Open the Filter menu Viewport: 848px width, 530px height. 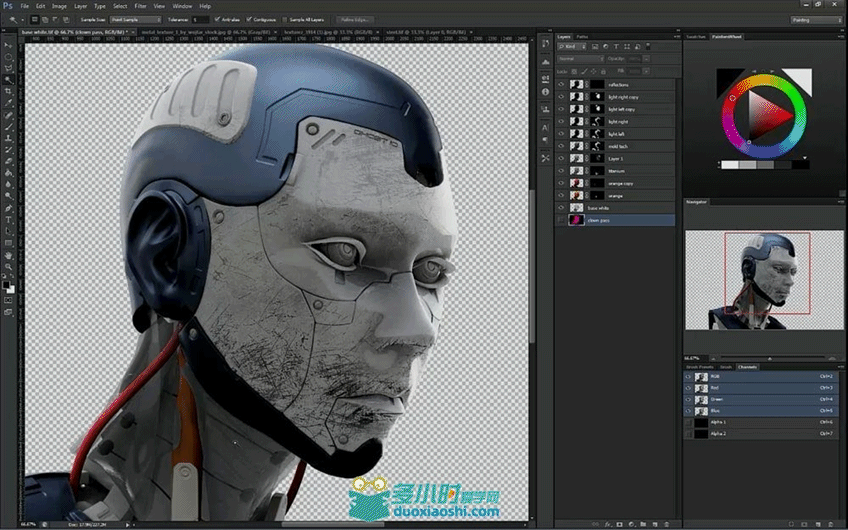(140, 6)
